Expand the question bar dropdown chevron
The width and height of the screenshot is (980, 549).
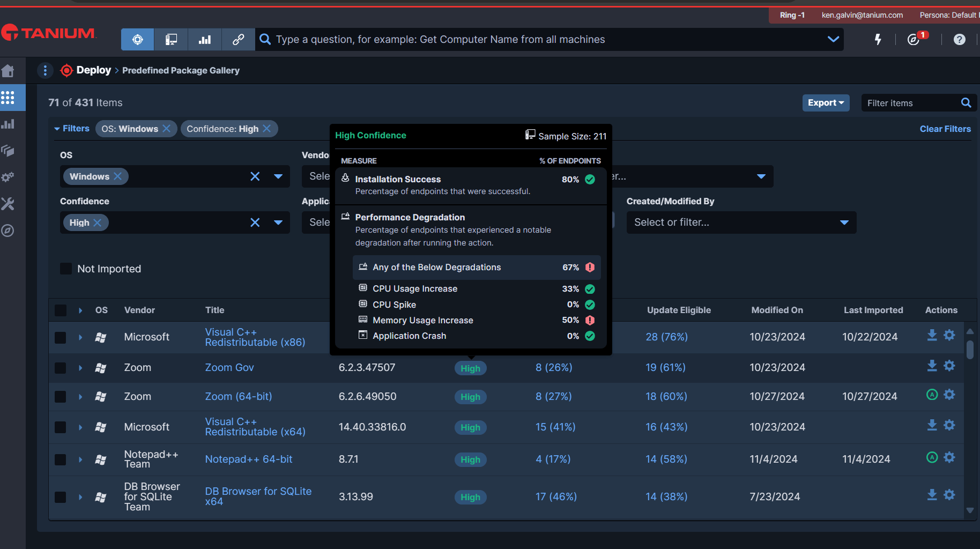[x=833, y=39]
